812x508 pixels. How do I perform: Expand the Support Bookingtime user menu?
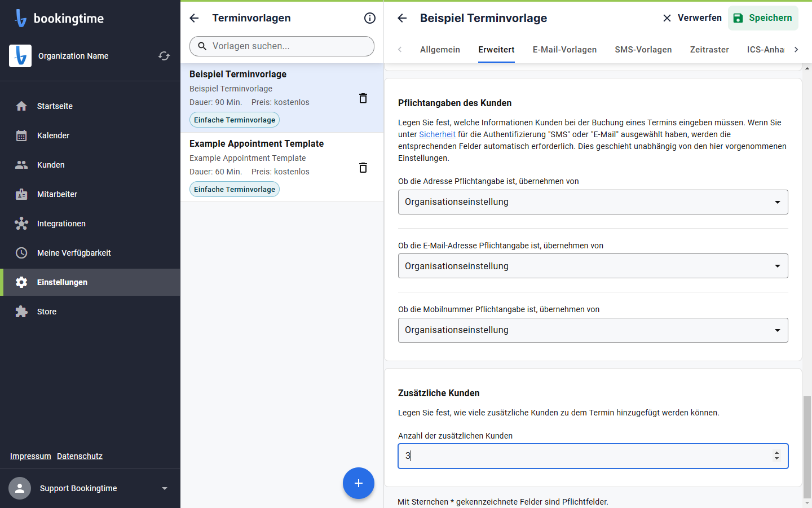(x=165, y=488)
